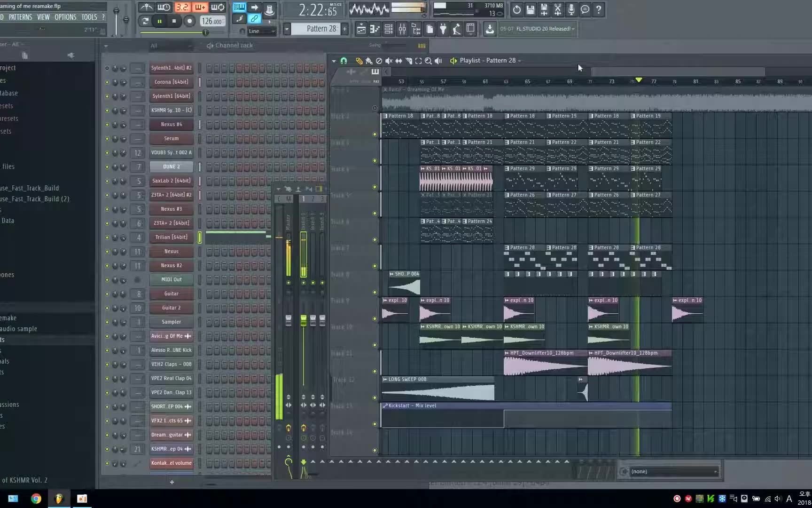Mute the Guitar 2 channel LED
This screenshot has width=812, height=508.
pyautogui.click(x=107, y=308)
